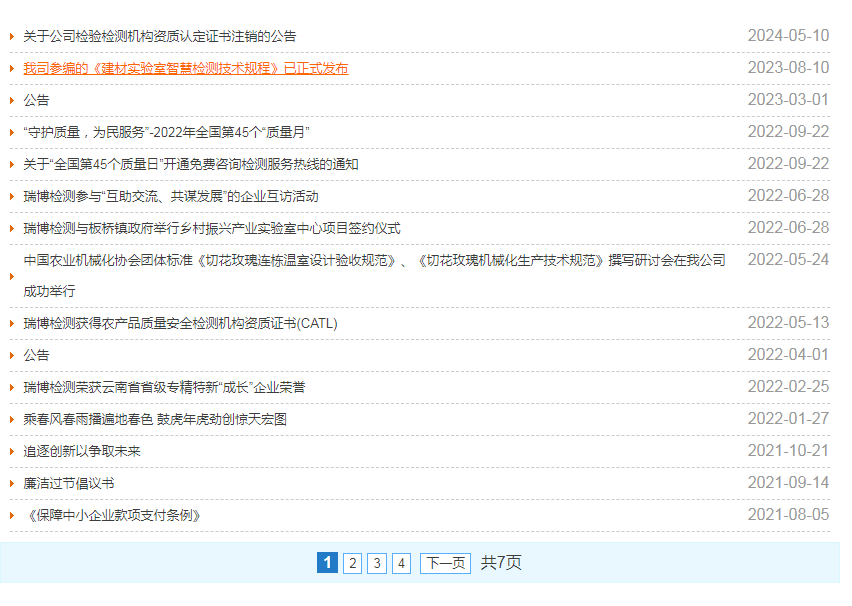This screenshot has width=852, height=606.
Task: Go to page 3 of the list
Action: coord(376,563)
